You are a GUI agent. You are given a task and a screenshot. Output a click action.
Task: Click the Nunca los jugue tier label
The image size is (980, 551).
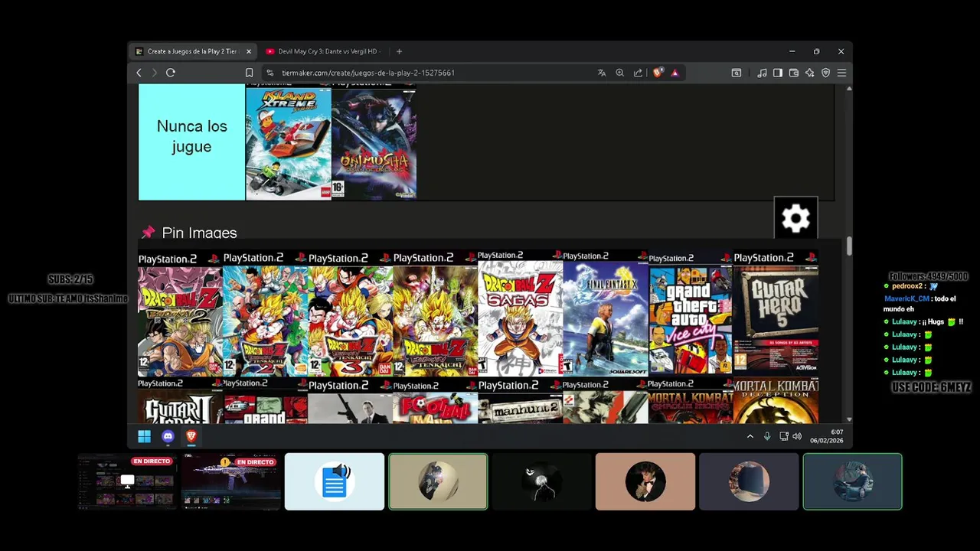pos(191,142)
